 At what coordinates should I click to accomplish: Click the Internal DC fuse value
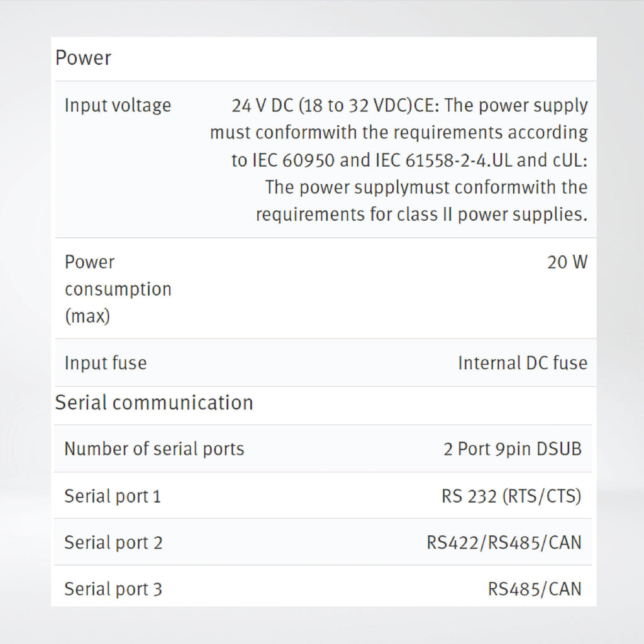523,363
